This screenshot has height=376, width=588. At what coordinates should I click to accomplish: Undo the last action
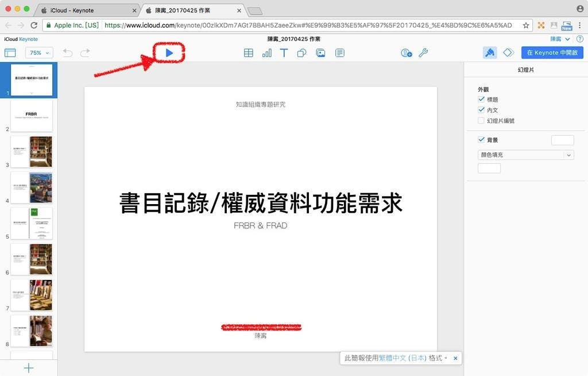tap(68, 53)
